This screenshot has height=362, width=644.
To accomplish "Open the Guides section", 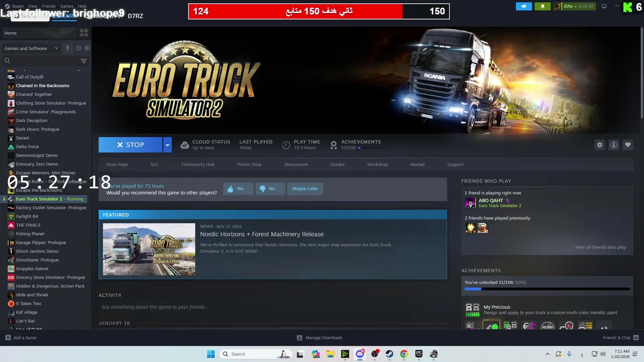I will pyautogui.click(x=338, y=164).
